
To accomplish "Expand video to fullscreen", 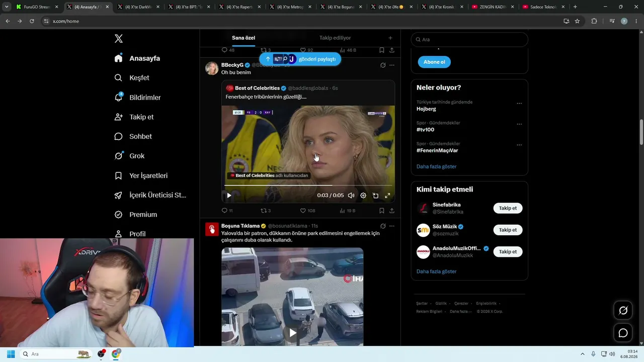I will tap(387, 196).
